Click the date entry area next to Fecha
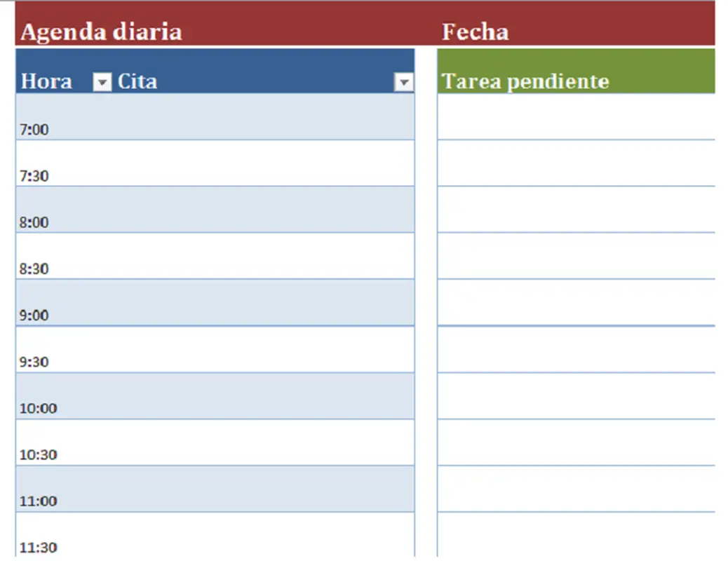This screenshot has width=728, height=561. pyautogui.click(x=617, y=32)
